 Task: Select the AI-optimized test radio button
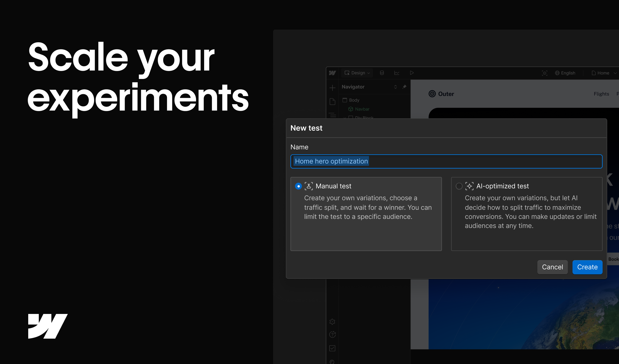click(x=459, y=186)
